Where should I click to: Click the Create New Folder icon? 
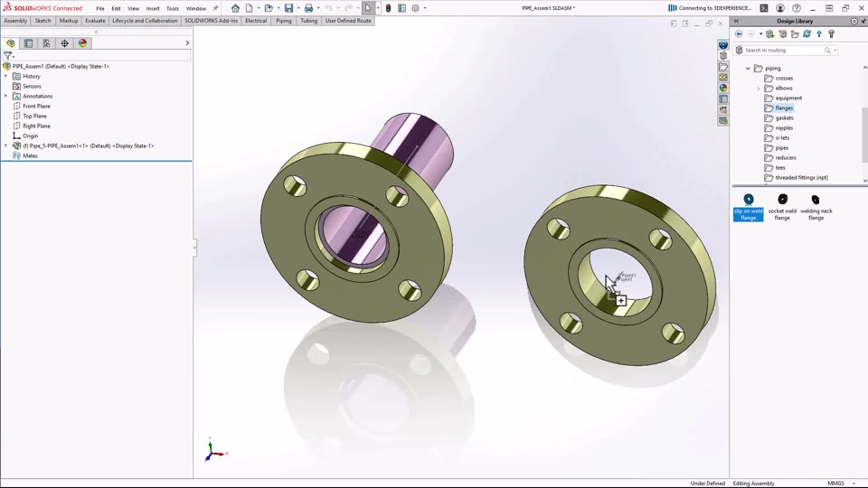pos(795,34)
